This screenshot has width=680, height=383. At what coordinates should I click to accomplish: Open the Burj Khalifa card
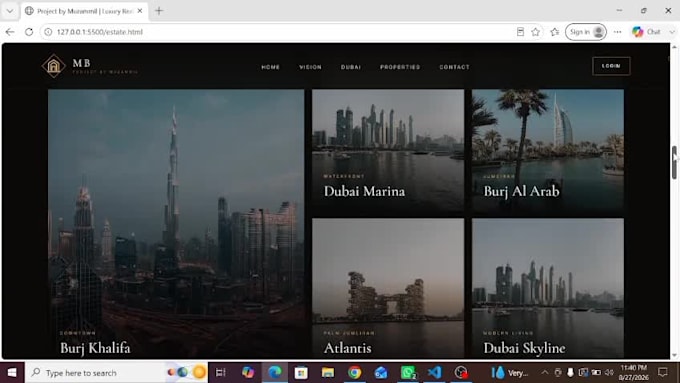[x=176, y=223]
